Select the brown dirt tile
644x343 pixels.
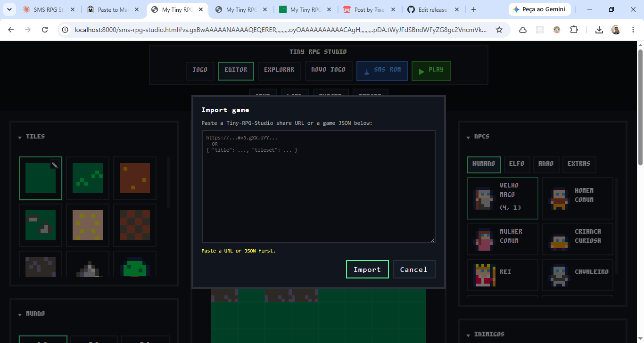point(135,178)
